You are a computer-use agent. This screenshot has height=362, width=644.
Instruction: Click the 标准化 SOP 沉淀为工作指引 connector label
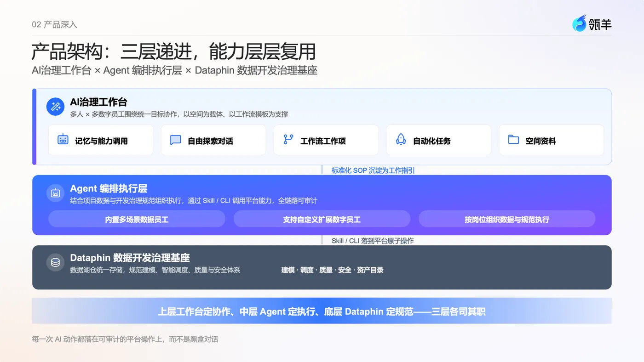pos(373,170)
